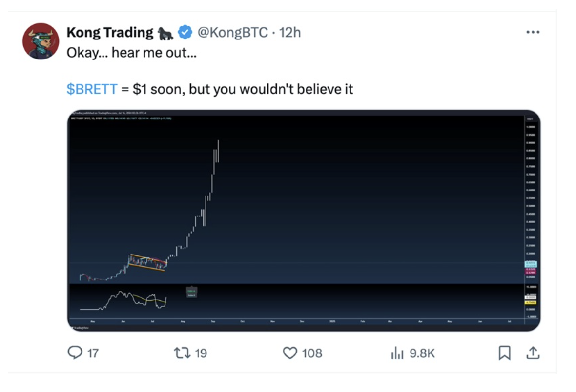Click the reply count 17
This screenshot has height=392, width=576.
(x=92, y=353)
